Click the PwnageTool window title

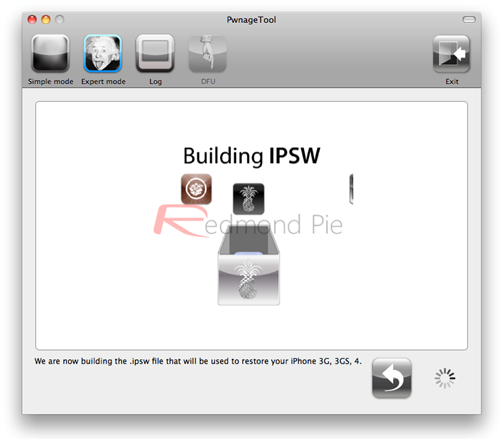(251, 20)
